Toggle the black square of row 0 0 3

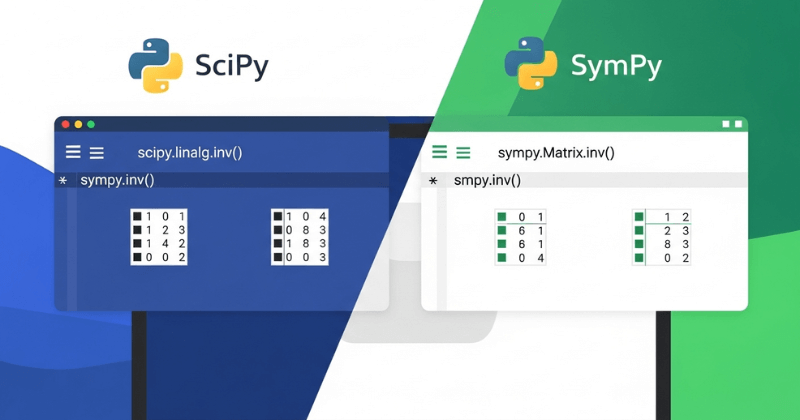tap(278, 257)
